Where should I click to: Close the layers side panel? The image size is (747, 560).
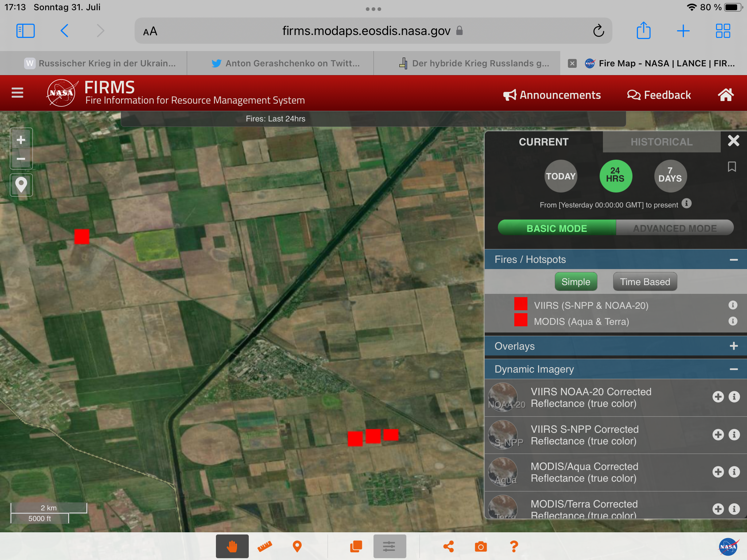tap(734, 141)
